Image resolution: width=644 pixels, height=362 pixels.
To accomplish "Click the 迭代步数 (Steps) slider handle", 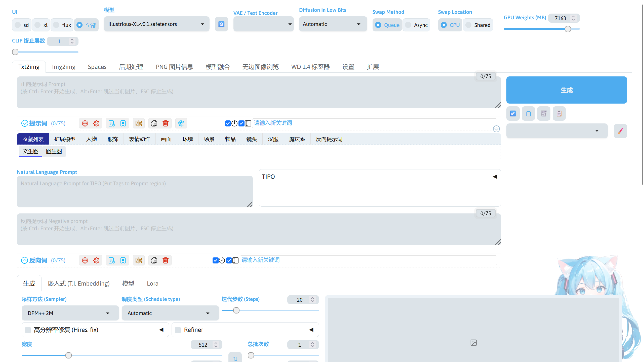I will pos(236,310).
